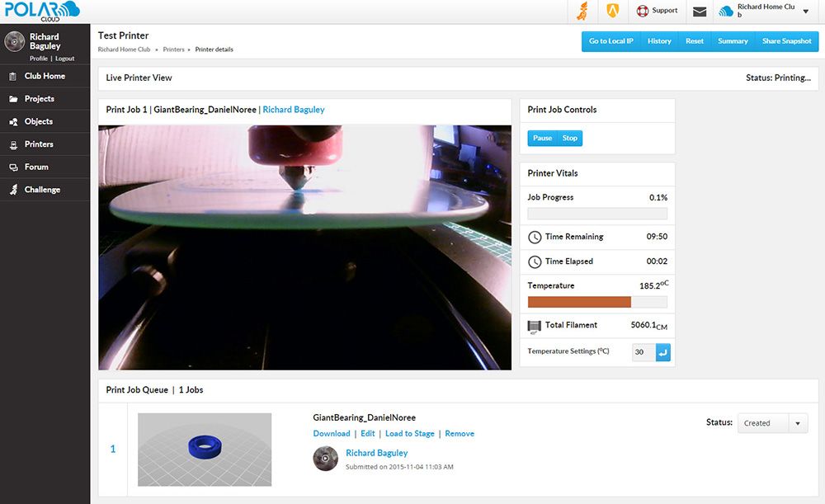Viewport: 825px width, 504px height.
Task: Open the orange figure icon in header
Action: coord(582,11)
